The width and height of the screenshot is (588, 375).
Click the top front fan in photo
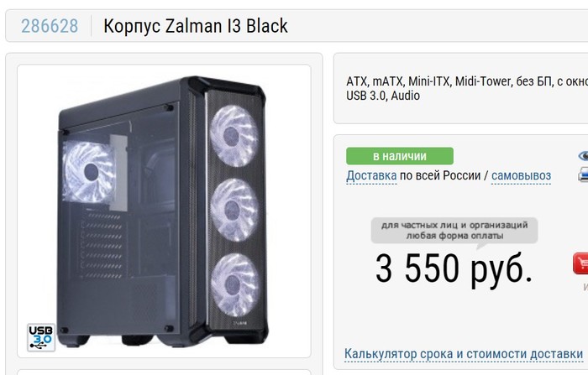coord(234,136)
